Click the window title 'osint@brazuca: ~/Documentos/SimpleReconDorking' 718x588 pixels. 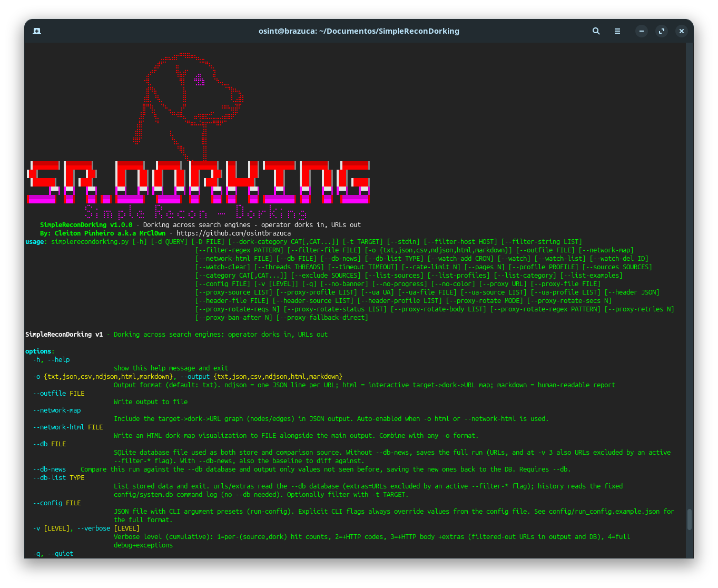coord(359,31)
